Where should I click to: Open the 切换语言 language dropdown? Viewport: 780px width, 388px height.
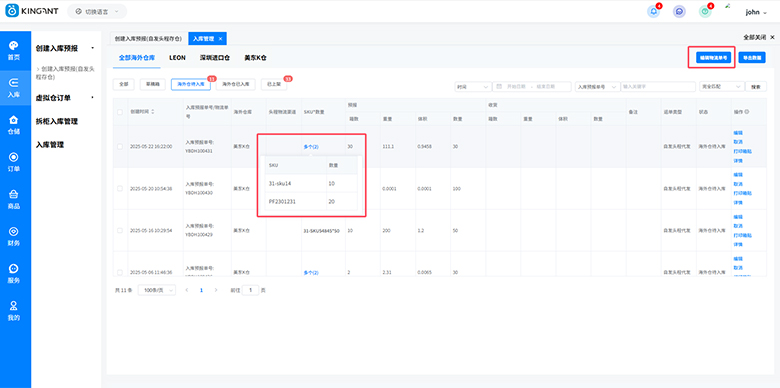tap(97, 11)
